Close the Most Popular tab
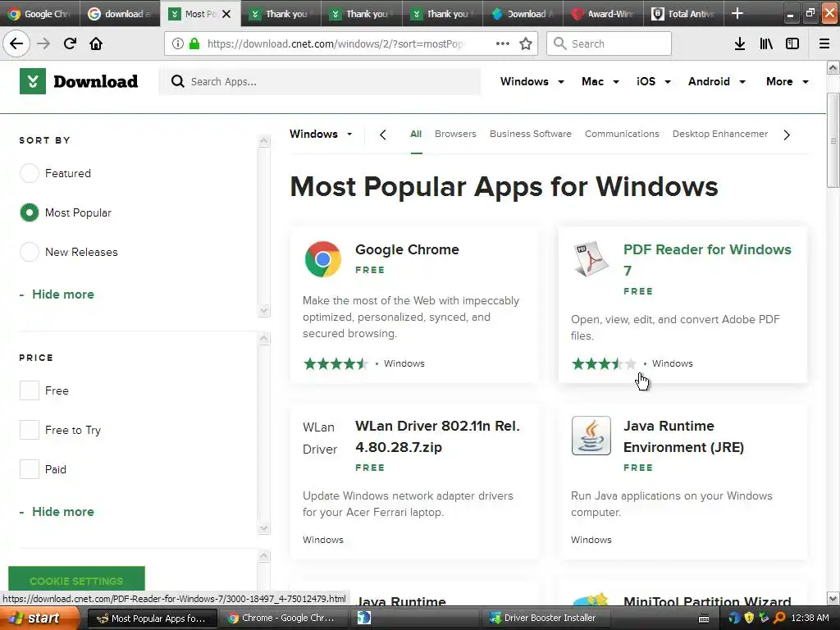Screen dimensions: 840x630 pos(226,14)
